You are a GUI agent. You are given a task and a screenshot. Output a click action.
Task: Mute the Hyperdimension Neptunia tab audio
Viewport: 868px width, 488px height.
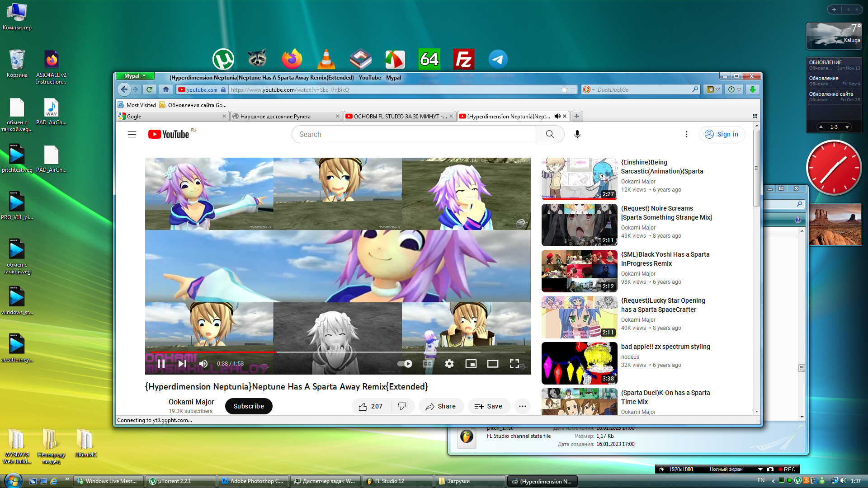pos(557,116)
